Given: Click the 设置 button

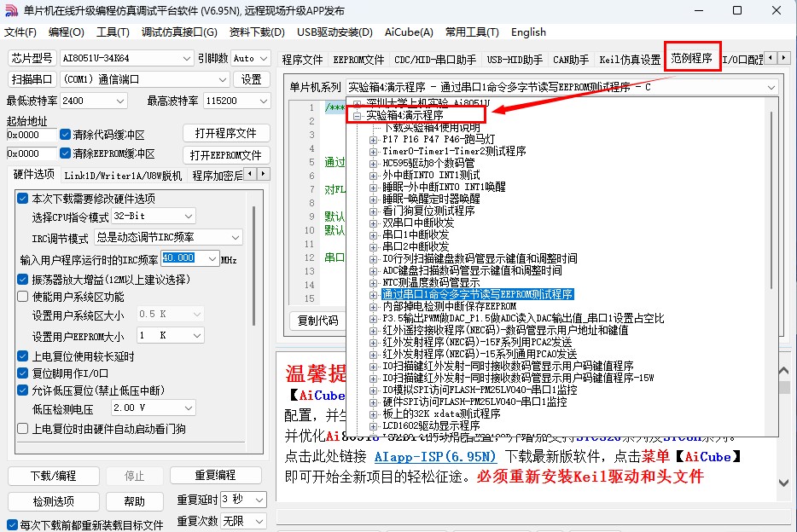Looking at the screenshot, I should click(x=251, y=79).
